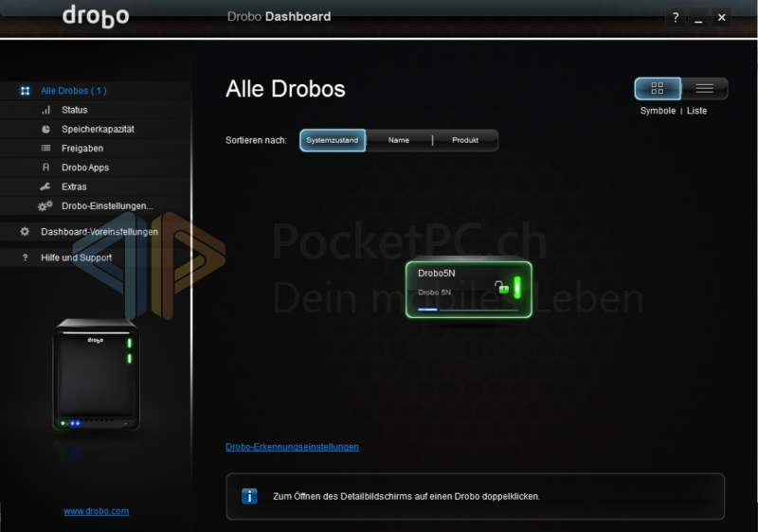758x532 pixels.
Task: Sort Drobos by Name
Action: (399, 140)
